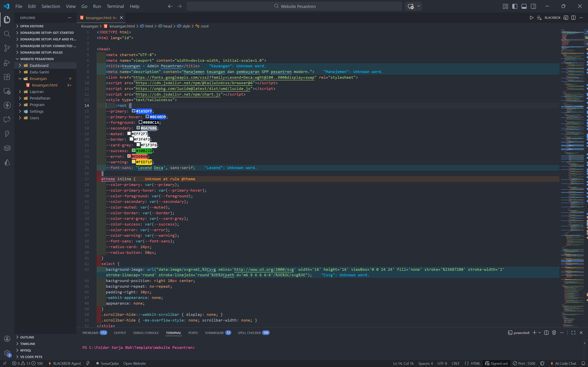Click the Run play icon in editor toolbar

531,18
